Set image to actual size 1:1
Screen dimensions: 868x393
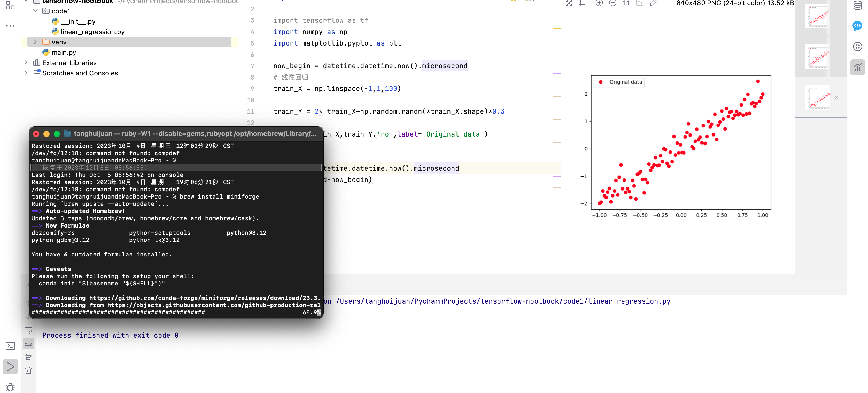pyautogui.click(x=626, y=3)
